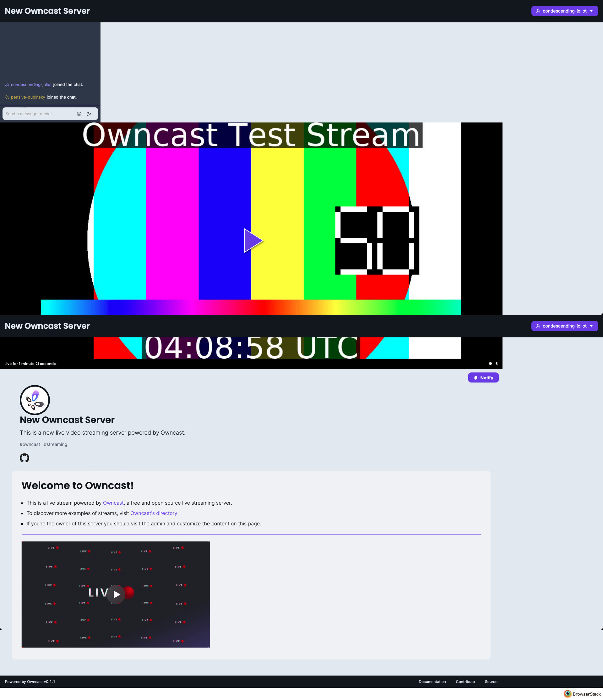
Task: Click the server description text about Owncast
Action: (x=102, y=432)
